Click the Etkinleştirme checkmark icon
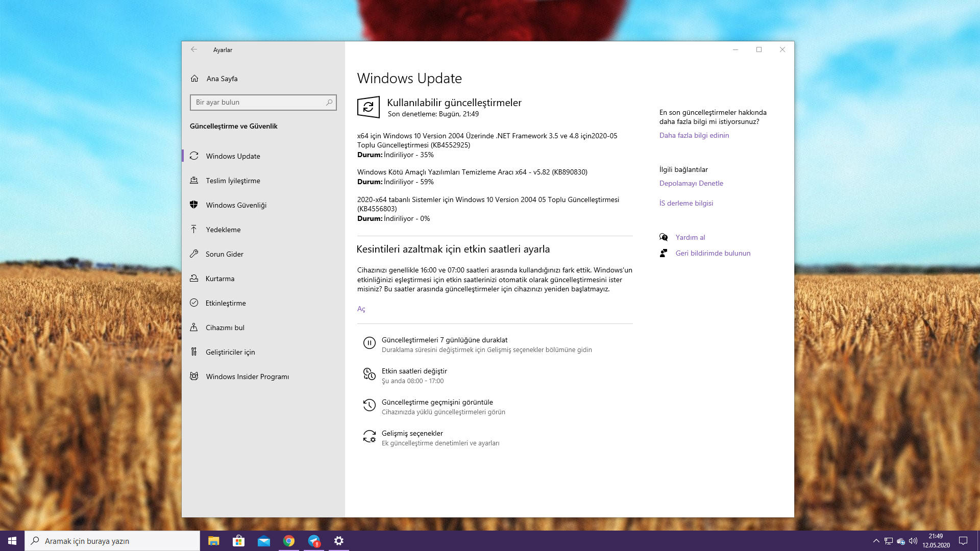This screenshot has width=980, height=551. click(194, 303)
